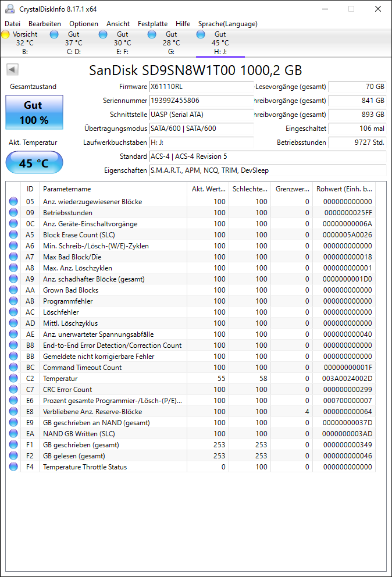Click the ID column header
Viewport: 392px width, 577px height.
tap(30, 189)
